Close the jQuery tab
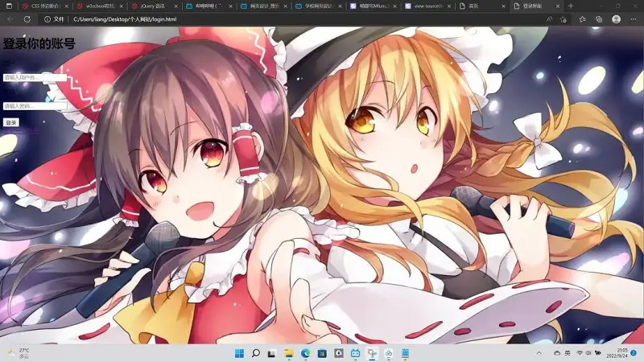The width and height of the screenshot is (644, 362). [176, 6]
